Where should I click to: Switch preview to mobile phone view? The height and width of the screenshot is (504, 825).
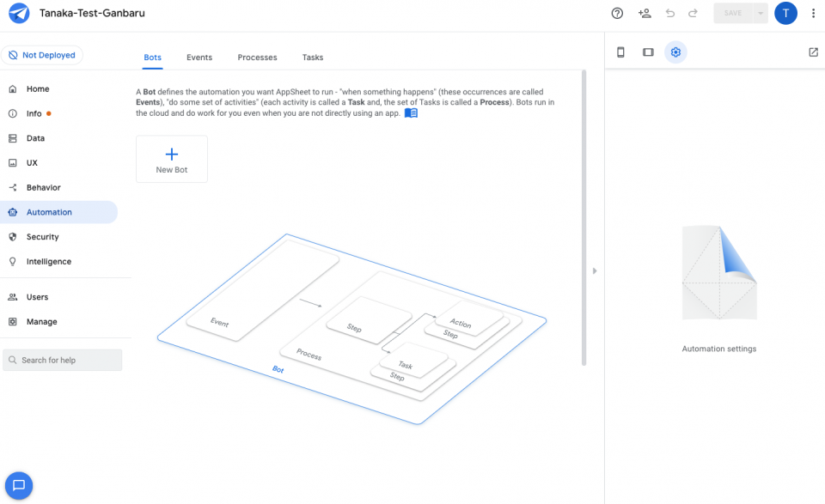(x=620, y=52)
